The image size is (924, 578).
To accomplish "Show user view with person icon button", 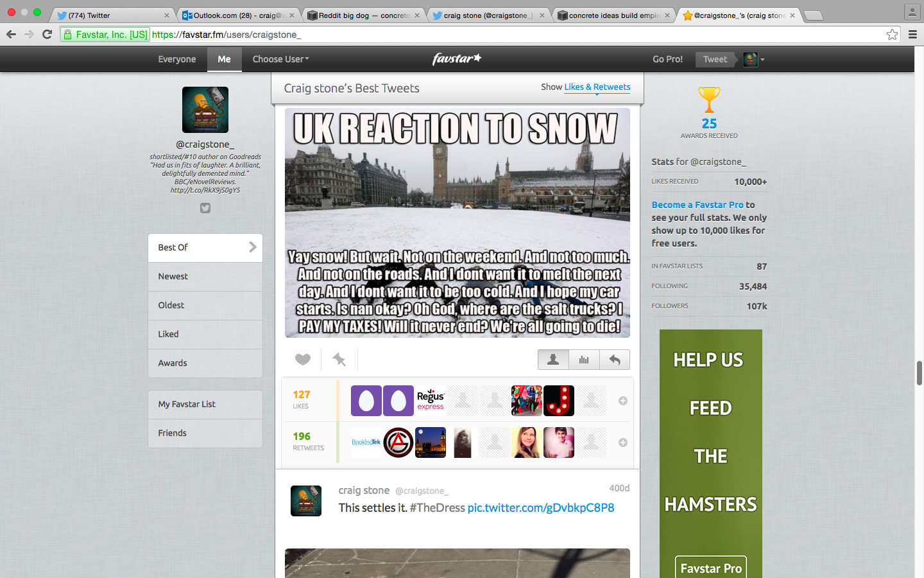I will (x=553, y=360).
